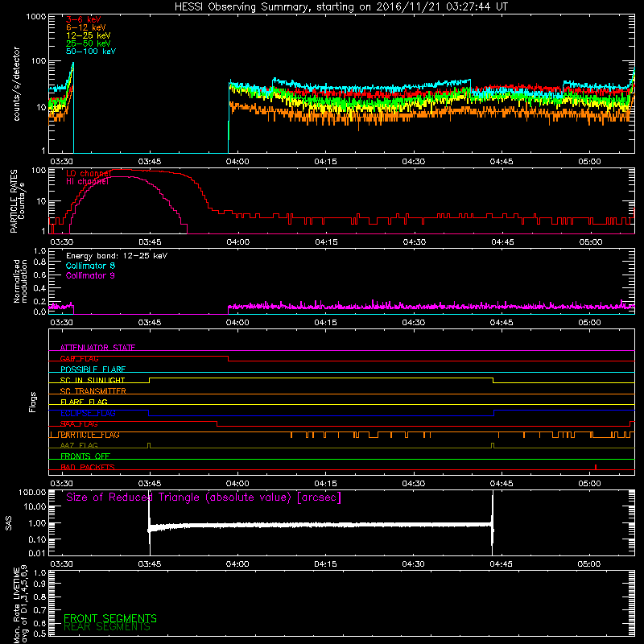Click the POSSIBLE_FLARE flag label
The height and width of the screenshot is (644, 644).
(x=93, y=369)
